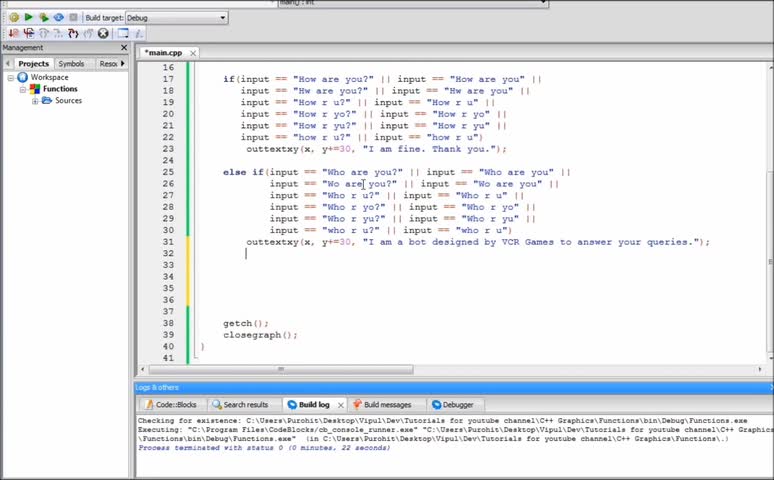Open the Build messages tab

(x=383, y=405)
